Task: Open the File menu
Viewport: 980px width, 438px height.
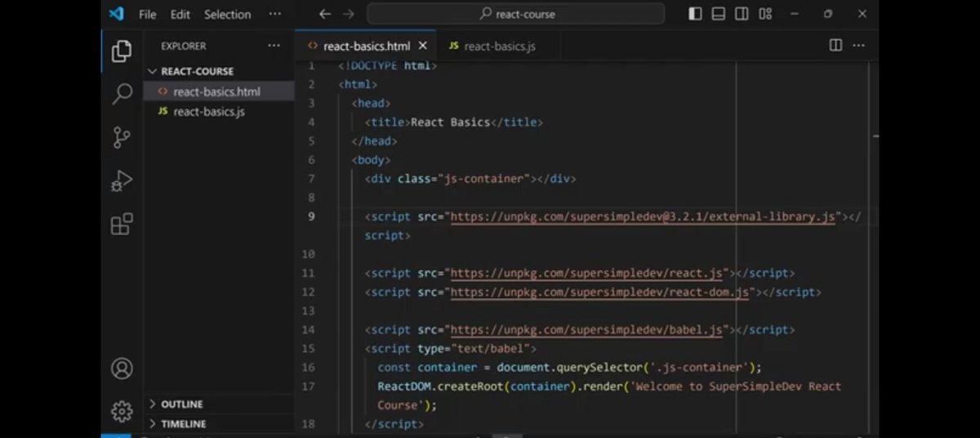Action: pos(148,14)
